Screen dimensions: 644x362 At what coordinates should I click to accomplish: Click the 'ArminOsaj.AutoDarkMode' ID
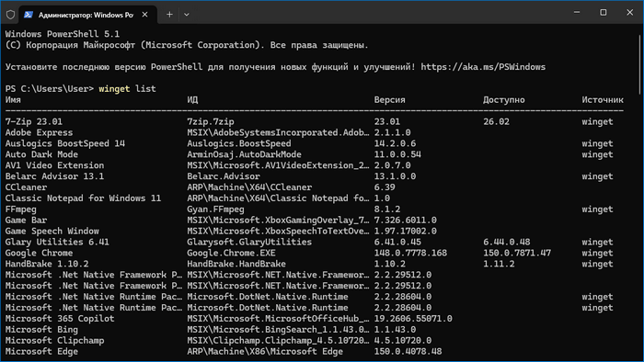[244, 154]
